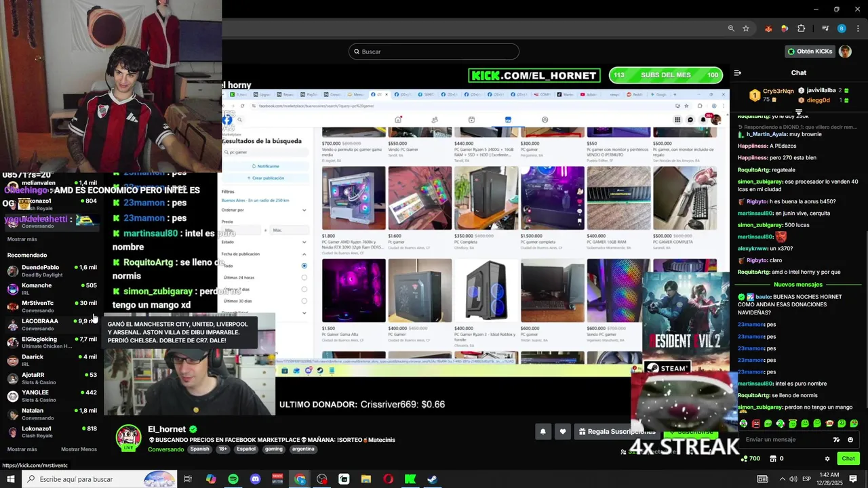The width and height of the screenshot is (868, 488).
Task: Open Chrome media controls icon
Action: [825, 28]
